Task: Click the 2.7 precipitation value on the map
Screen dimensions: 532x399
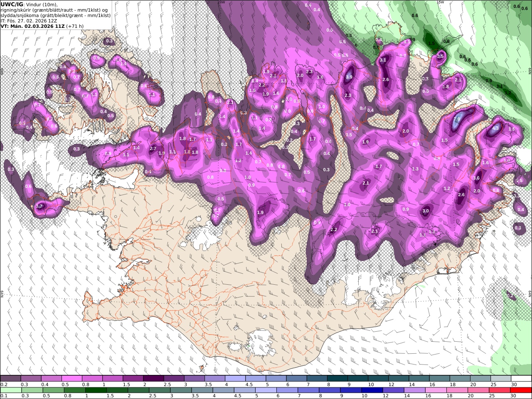Action: (x=153, y=148)
